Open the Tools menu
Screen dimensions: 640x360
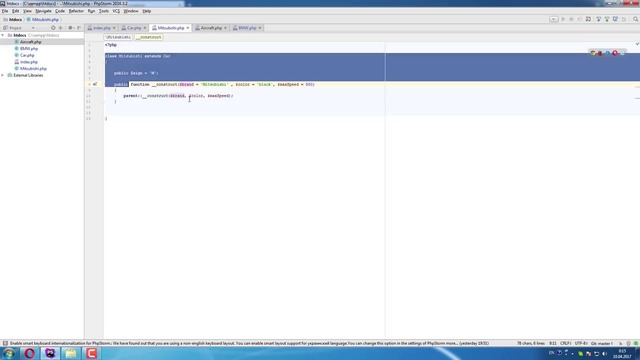click(x=104, y=11)
